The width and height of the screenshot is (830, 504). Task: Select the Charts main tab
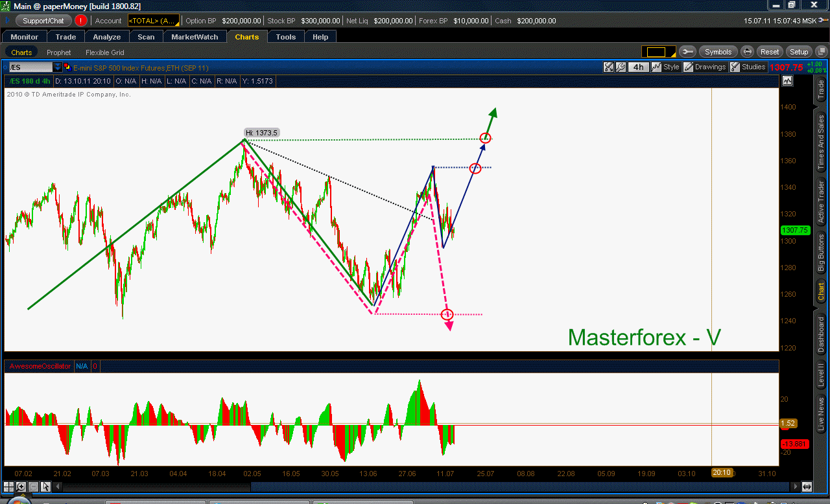pyautogui.click(x=247, y=37)
